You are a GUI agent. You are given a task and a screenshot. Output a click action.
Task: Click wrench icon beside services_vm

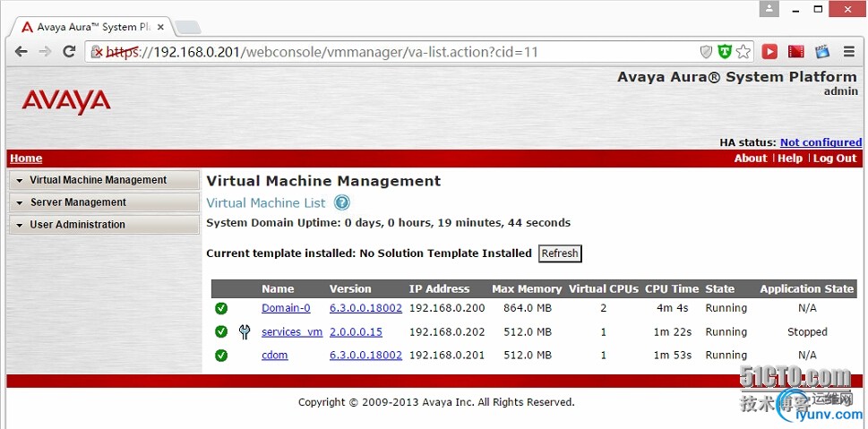click(x=245, y=331)
